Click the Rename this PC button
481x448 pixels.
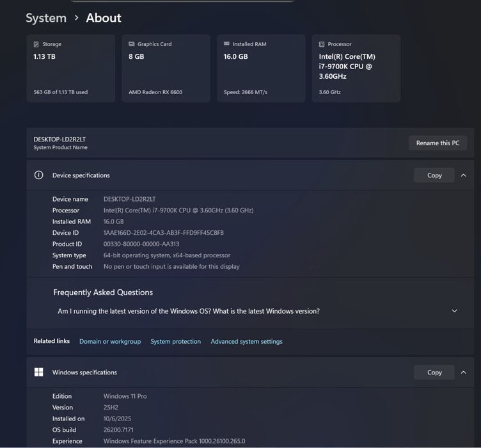pyautogui.click(x=438, y=143)
